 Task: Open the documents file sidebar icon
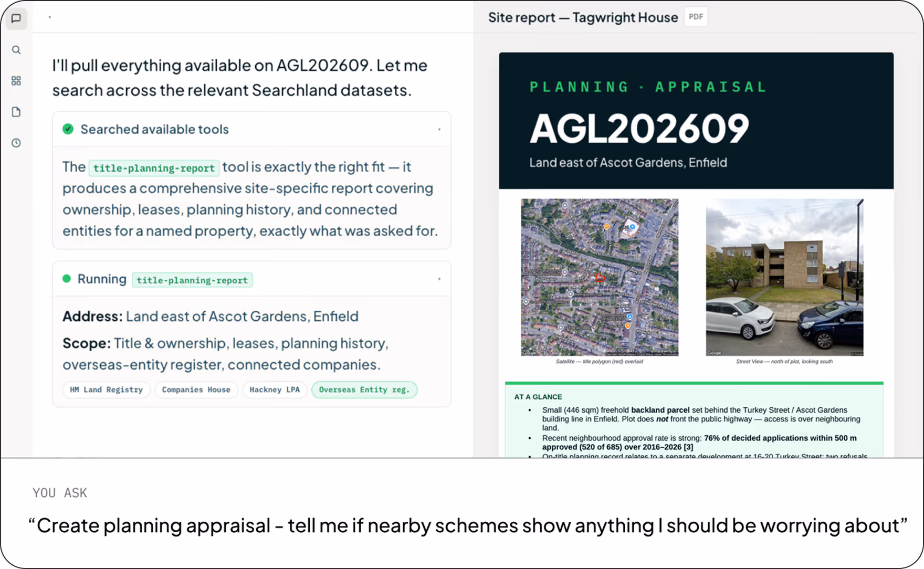pyautogui.click(x=16, y=112)
